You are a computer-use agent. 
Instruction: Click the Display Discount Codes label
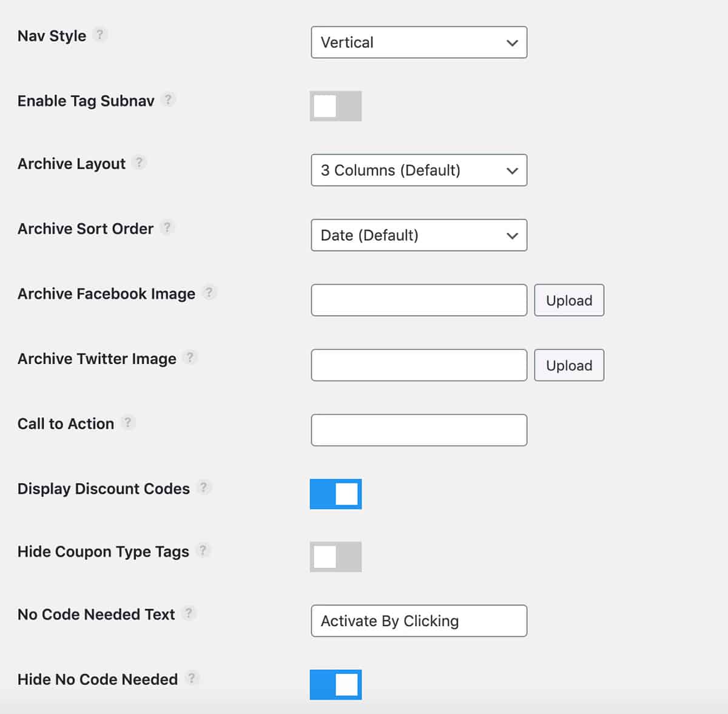click(104, 489)
